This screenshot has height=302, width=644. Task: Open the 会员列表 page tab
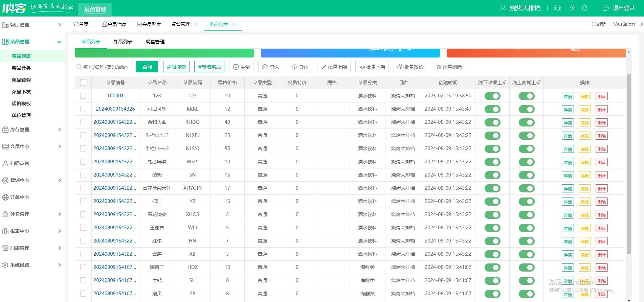[149, 24]
